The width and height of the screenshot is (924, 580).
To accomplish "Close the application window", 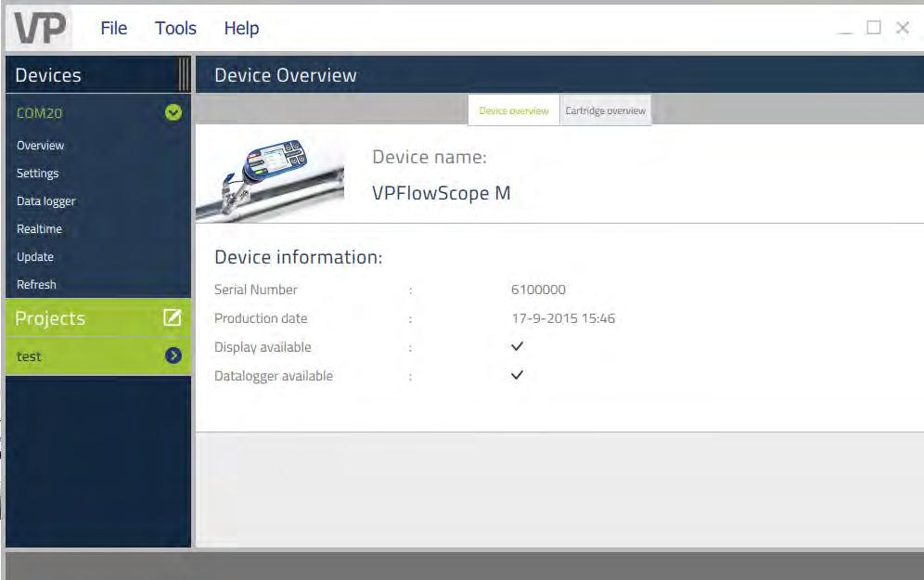I will click(x=902, y=28).
